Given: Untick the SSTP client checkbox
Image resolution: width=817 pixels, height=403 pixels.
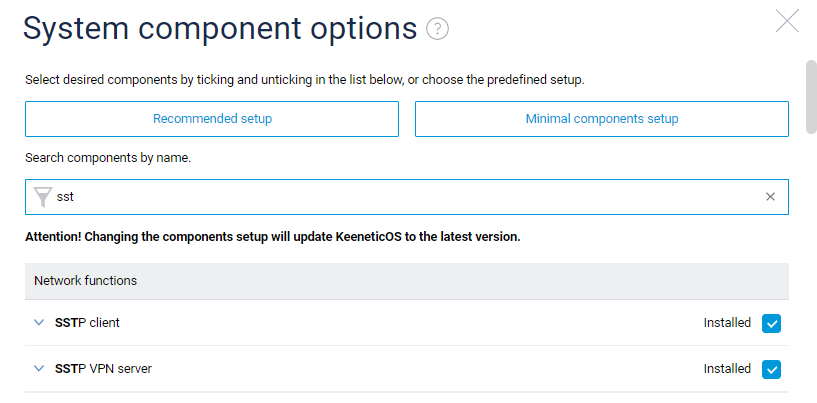Looking at the screenshot, I should coord(771,323).
